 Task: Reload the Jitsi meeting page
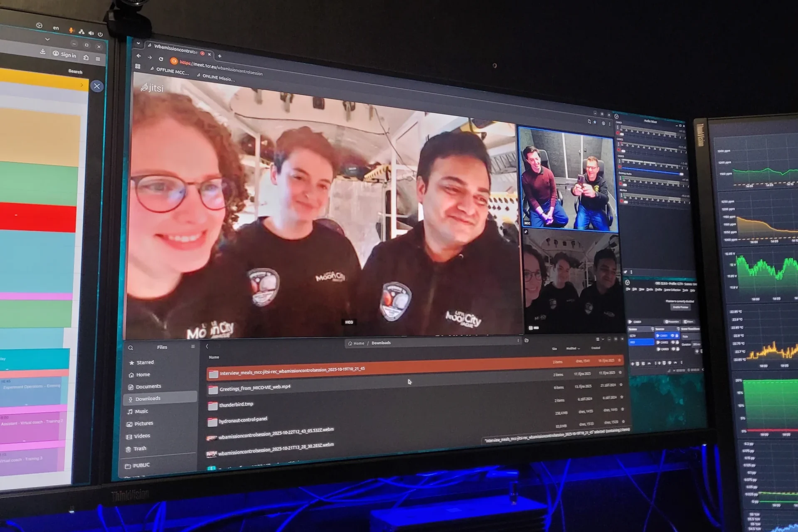[161, 59]
